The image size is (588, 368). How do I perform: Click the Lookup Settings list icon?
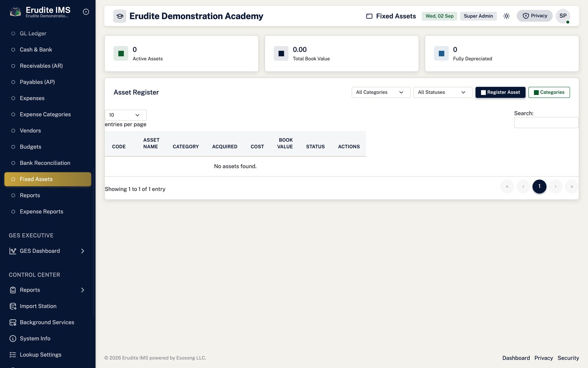pyautogui.click(x=13, y=355)
